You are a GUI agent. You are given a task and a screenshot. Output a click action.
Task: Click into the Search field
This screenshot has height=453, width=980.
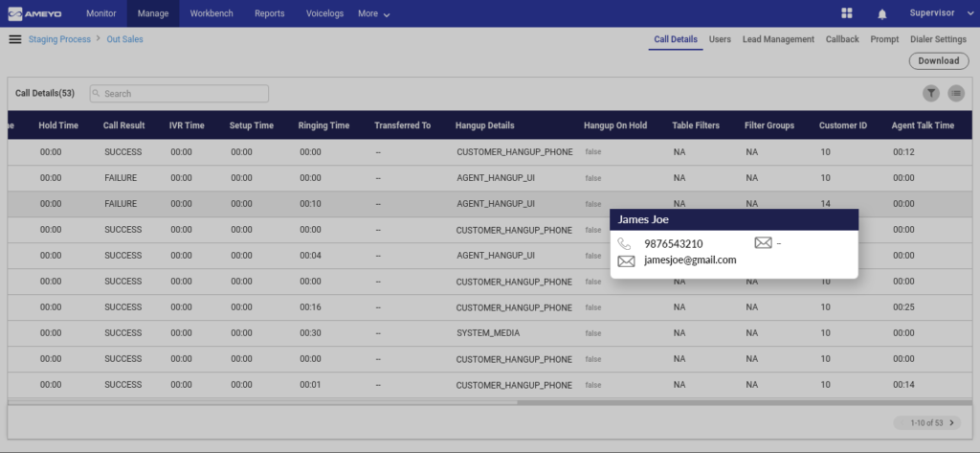point(179,93)
